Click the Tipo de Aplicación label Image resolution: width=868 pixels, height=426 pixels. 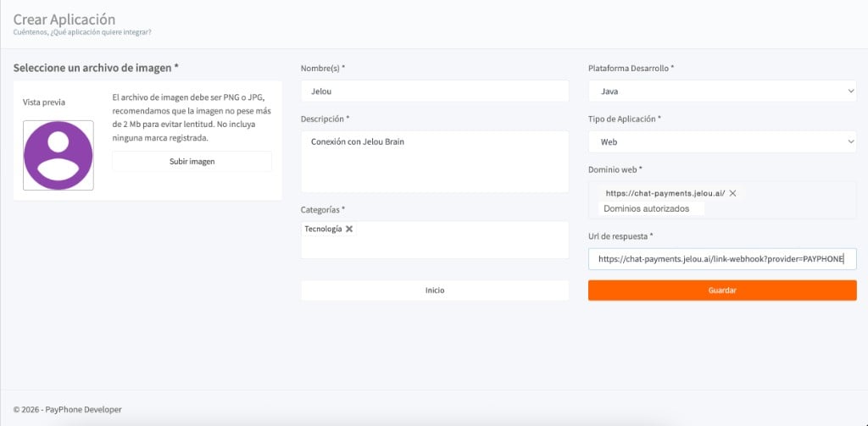click(x=625, y=119)
